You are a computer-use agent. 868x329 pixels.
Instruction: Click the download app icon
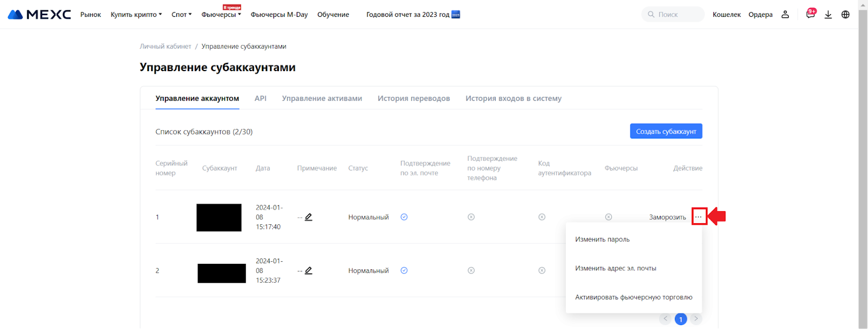[828, 15]
